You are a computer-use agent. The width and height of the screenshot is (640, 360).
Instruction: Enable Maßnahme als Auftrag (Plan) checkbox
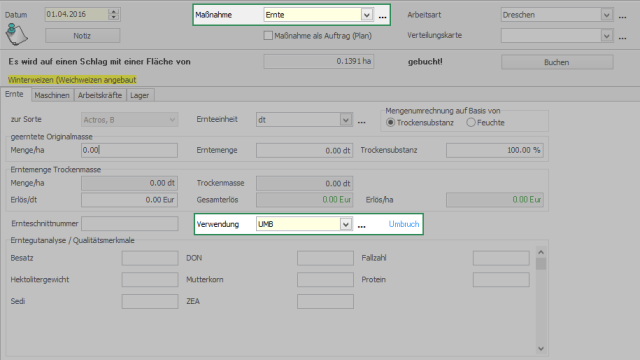(268, 36)
